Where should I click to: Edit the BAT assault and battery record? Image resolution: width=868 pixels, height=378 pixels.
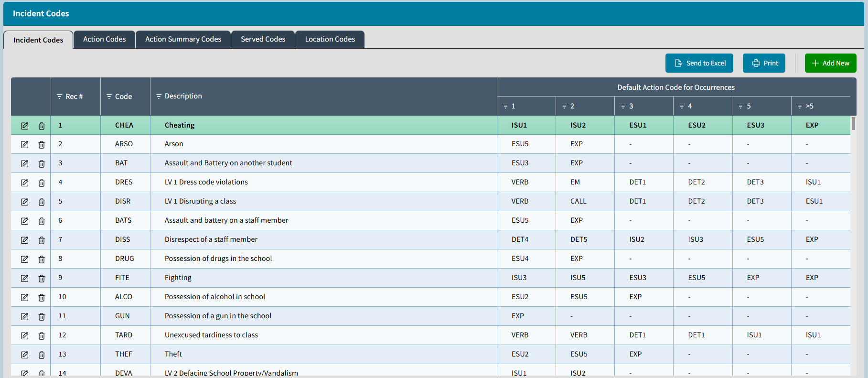coord(25,163)
